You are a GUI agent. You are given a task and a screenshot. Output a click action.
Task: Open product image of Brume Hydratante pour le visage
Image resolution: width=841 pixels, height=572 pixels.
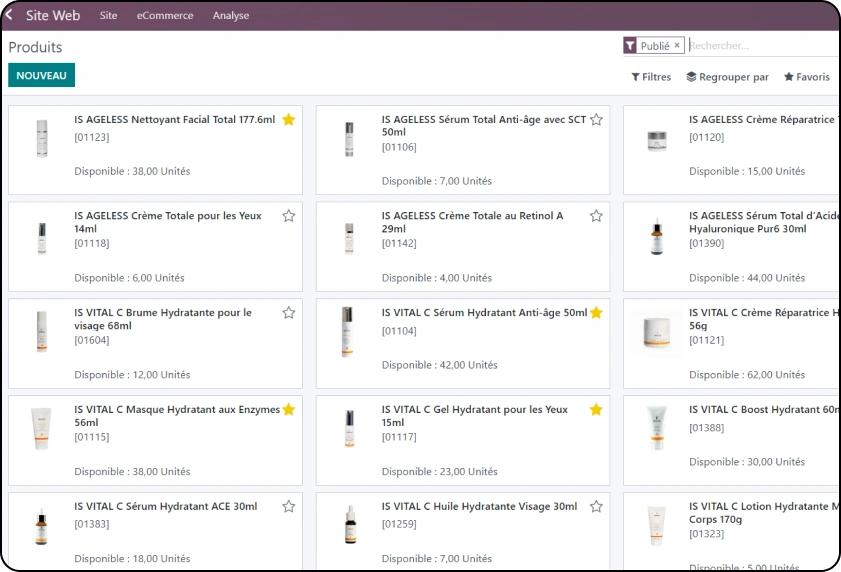tap(42, 332)
